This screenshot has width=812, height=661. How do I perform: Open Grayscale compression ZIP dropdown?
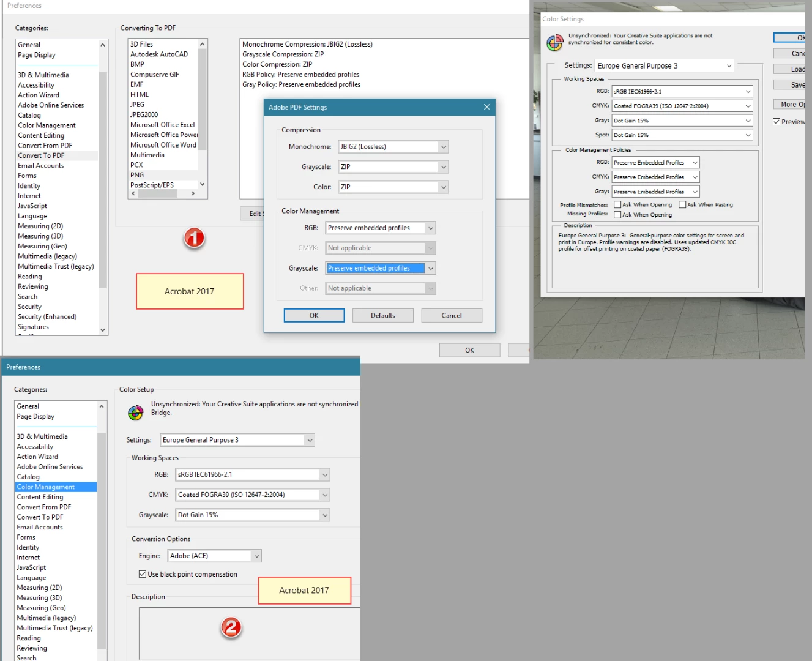(x=393, y=167)
